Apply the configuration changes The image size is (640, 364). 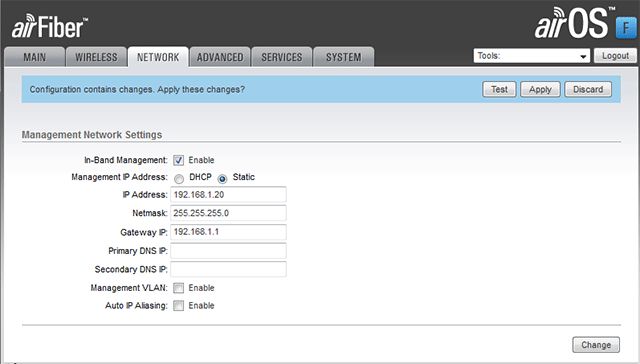540,89
